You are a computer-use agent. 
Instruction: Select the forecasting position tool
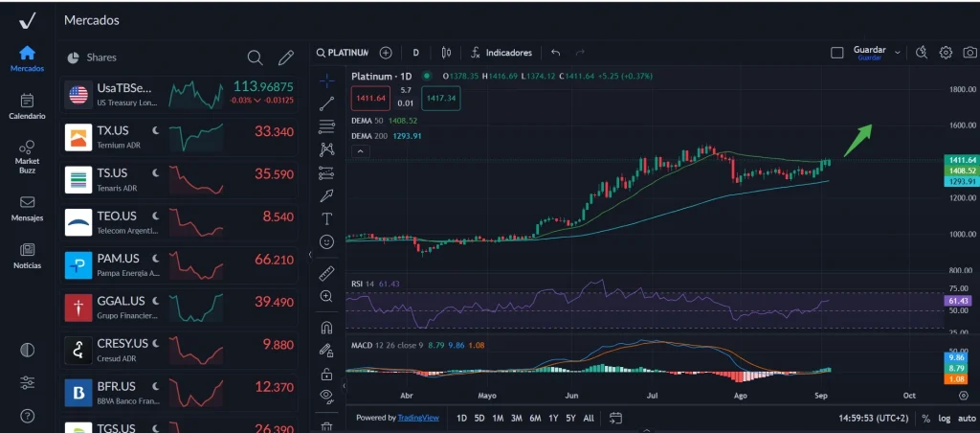(x=326, y=172)
